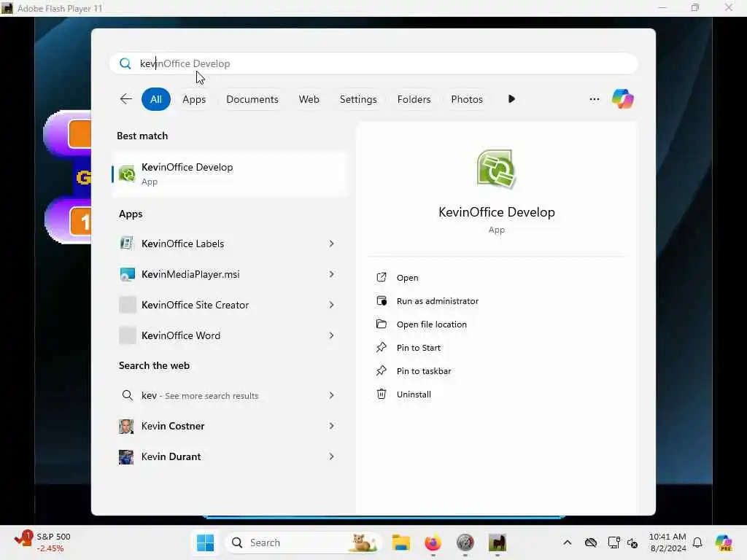747x560 pixels.
Task: Choose Pin to taskbar
Action: [424, 371]
